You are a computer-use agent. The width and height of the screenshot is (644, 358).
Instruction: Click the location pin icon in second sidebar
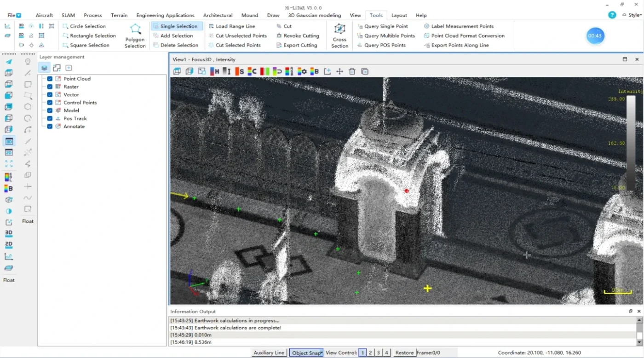pos(28,62)
